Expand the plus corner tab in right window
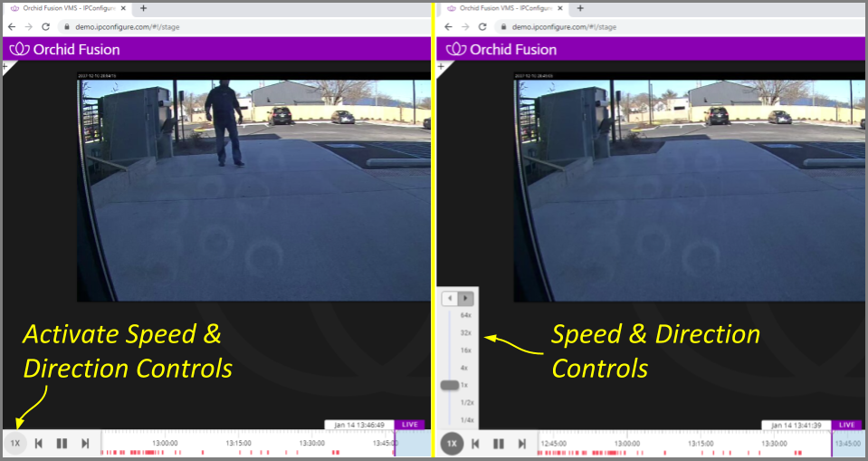Viewport: 868px width, 461px height. tap(442, 66)
